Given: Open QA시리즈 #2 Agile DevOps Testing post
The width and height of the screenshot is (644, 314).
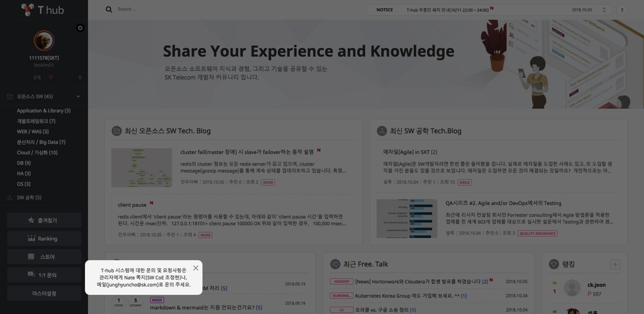Looking at the screenshot, I should [x=503, y=203].
